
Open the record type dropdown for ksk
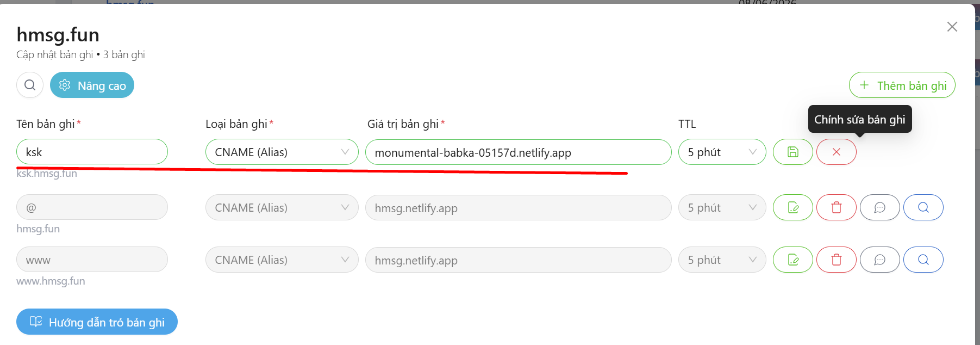tap(282, 152)
